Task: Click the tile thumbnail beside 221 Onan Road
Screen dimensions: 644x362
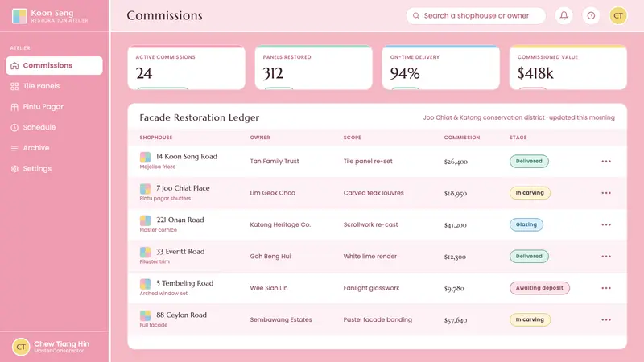Action: click(x=146, y=220)
